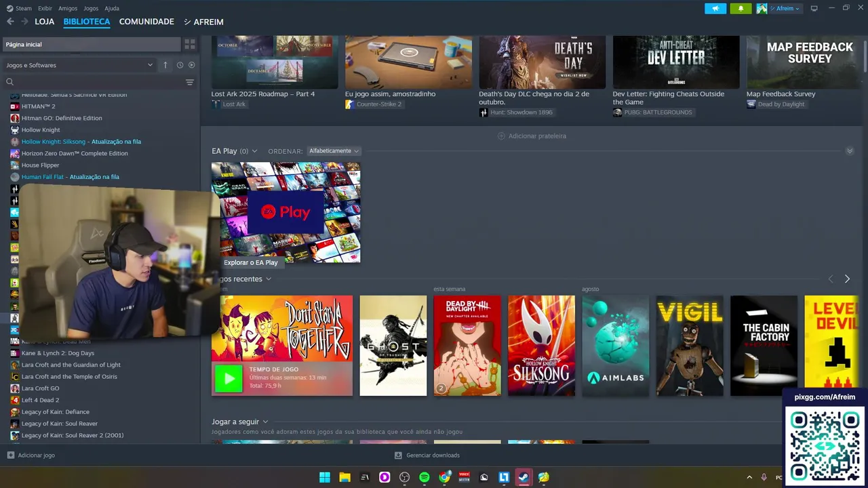The image size is (868, 488).
Task: Select Horizon Zero Dawn Complete Edition
Action: click(75, 153)
